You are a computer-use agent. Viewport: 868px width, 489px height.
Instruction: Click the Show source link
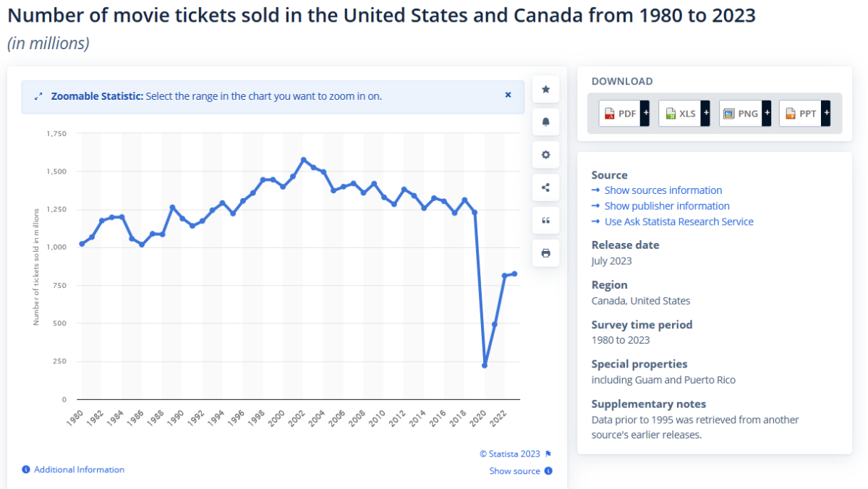point(514,471)
